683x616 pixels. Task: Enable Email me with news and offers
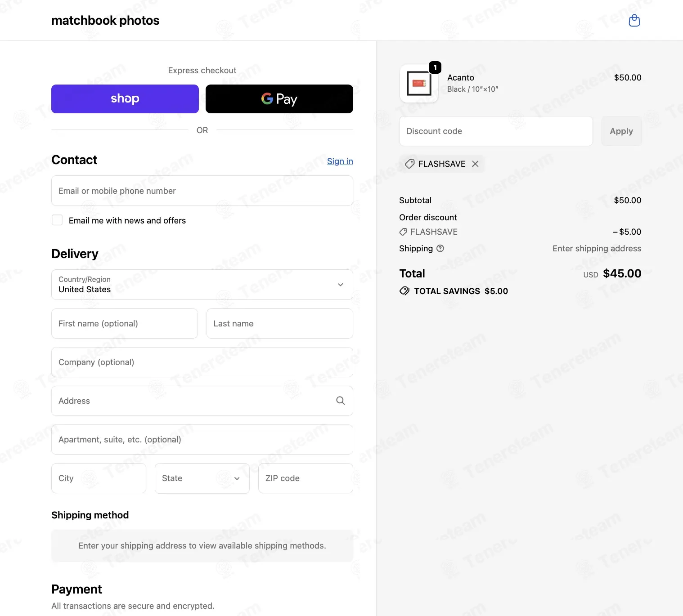[x=57, y=220]
